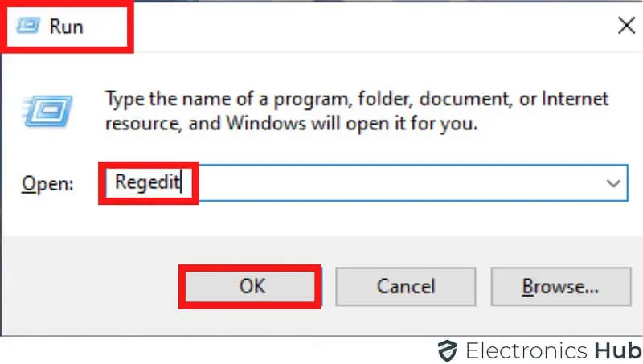Click the Electronics word in the watermark
Screen dimensions: 643x364
(x=526, y=350)
